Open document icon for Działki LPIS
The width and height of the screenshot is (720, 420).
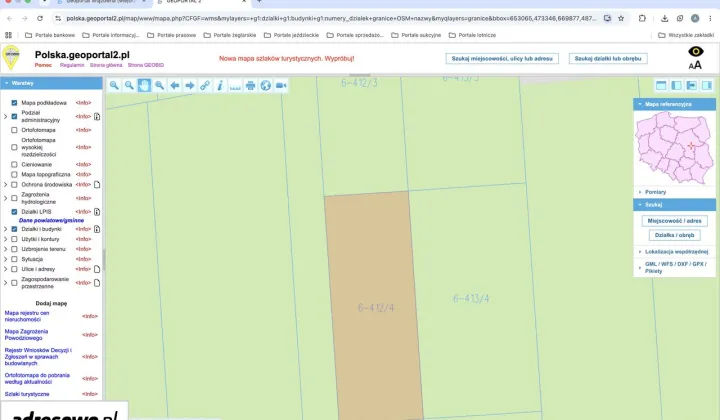pos(97,212)
